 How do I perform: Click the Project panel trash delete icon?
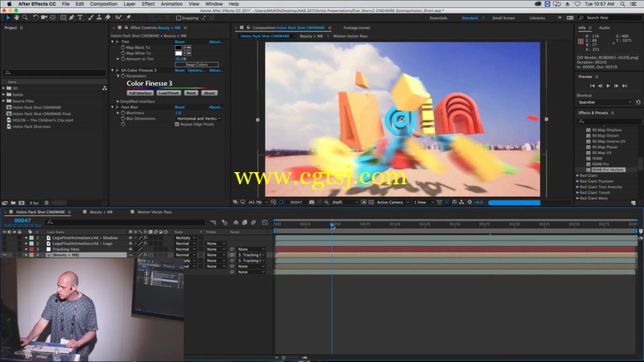47,203
